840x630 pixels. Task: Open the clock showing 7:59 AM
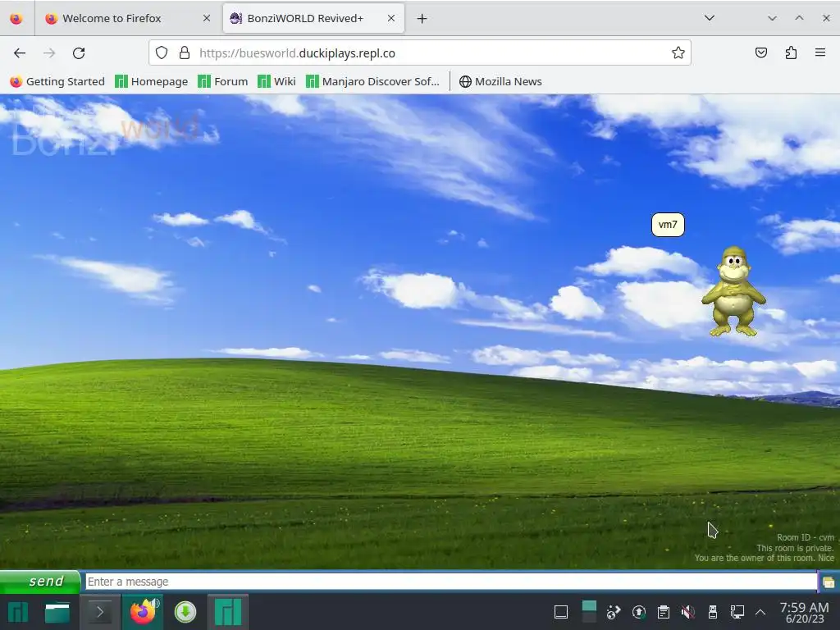pyautogui.click(x=804, y=612)
